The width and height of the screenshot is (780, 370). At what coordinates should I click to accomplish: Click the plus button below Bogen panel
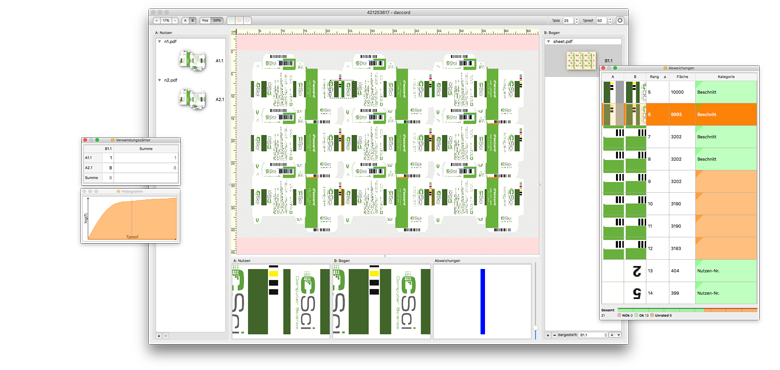(548, 335)
